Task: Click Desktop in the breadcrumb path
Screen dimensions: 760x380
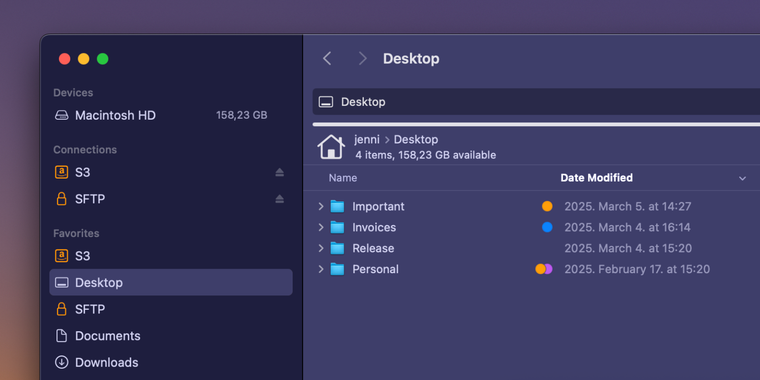Action: coord(416,140)
